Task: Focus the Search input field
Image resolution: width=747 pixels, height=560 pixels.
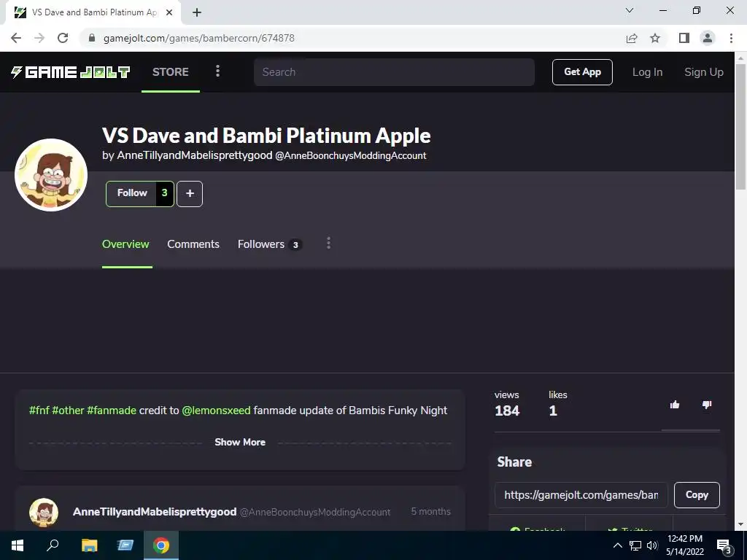Action: [394, 72]
